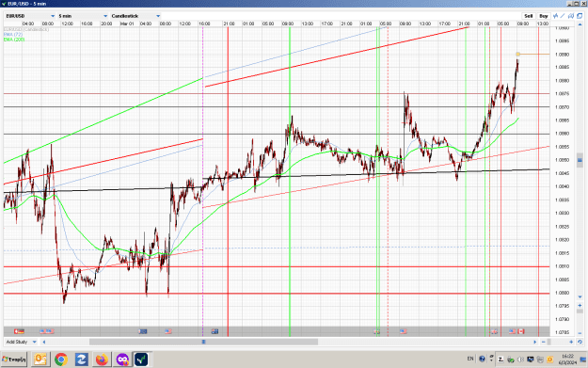Click the indicators icon next to Buy
The image size is (588, 368).
[555, 16]
